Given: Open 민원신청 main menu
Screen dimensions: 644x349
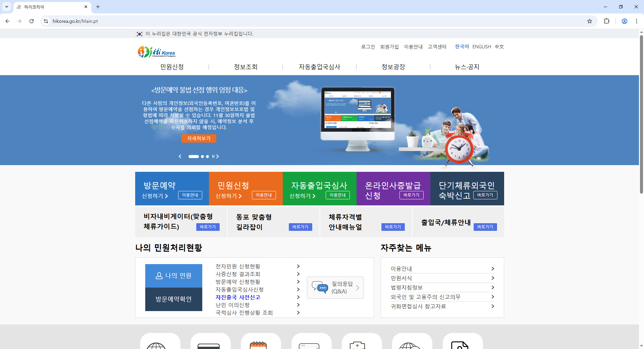Looking at the screenshot, I should [x=172, y=67].
